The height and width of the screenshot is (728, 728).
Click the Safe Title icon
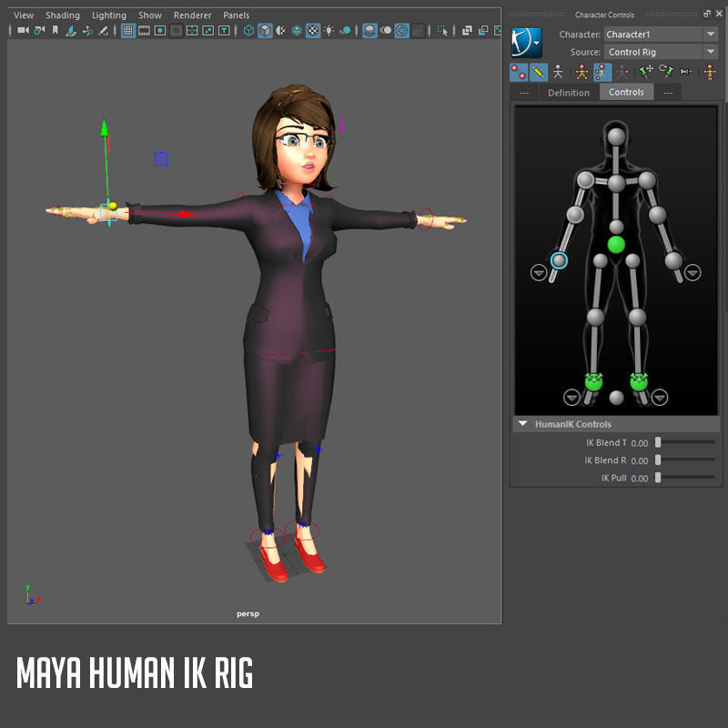pyautogui.click(x=224, y=31)
